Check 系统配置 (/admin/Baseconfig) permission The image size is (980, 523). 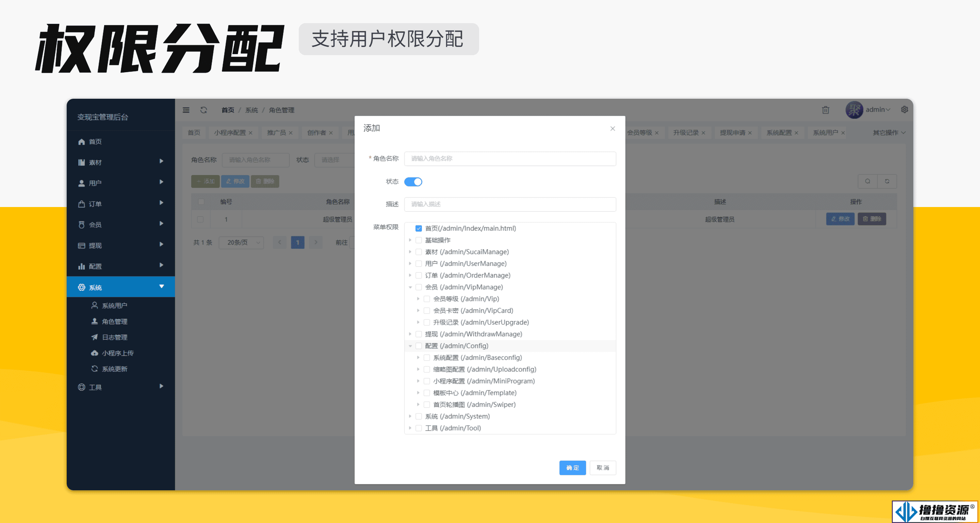tap(427, 358)
